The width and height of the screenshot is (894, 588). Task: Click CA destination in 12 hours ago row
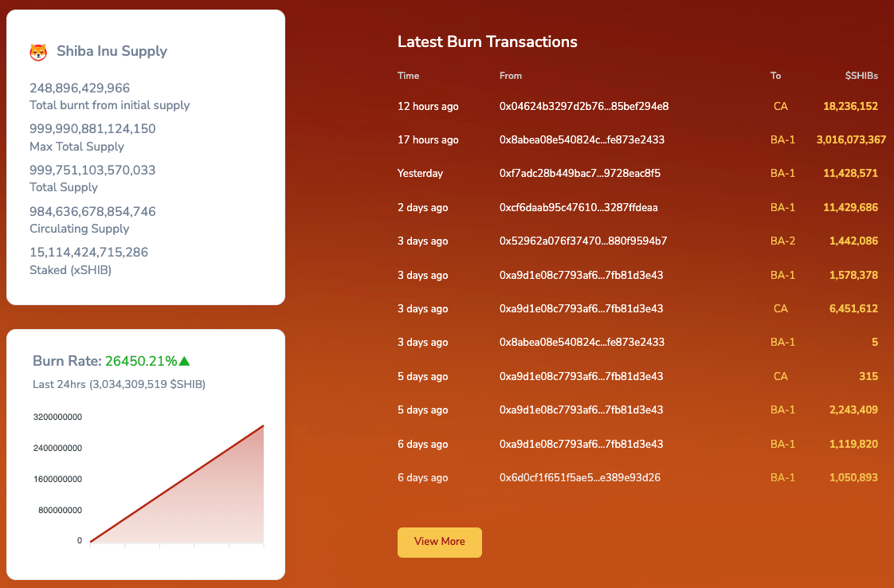point(781,106)
